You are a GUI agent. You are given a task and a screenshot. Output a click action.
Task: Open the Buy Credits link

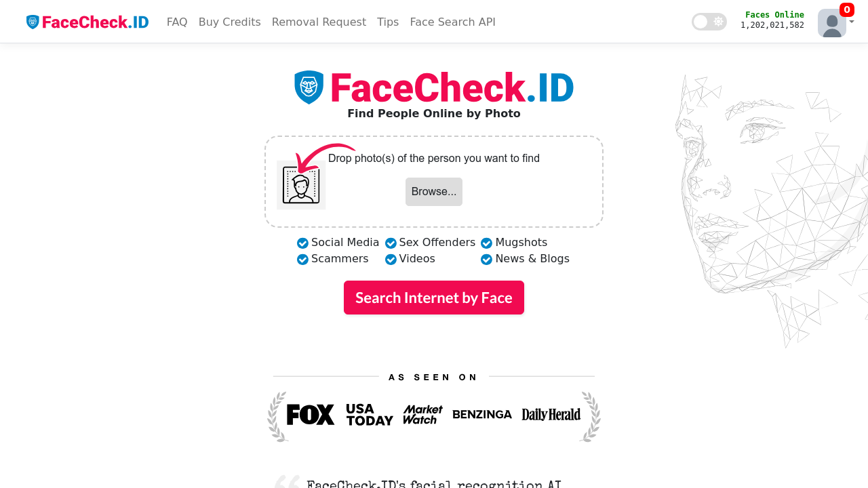(x=229, y=22)
